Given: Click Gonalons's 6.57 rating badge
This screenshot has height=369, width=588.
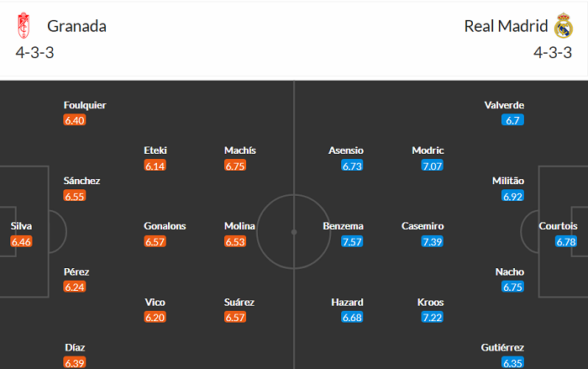Looking at the screenshot, I should click(155, 242).
